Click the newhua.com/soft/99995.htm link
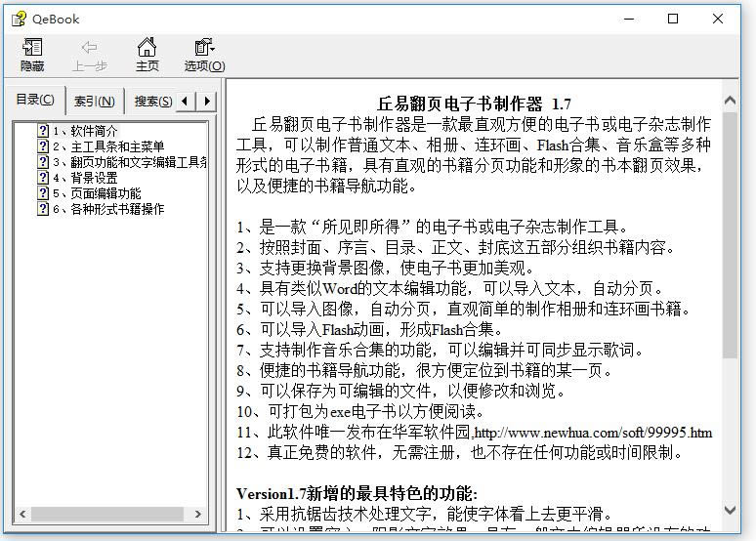The height and width of the screenshot is (541, 756). (x=594, y=433)
